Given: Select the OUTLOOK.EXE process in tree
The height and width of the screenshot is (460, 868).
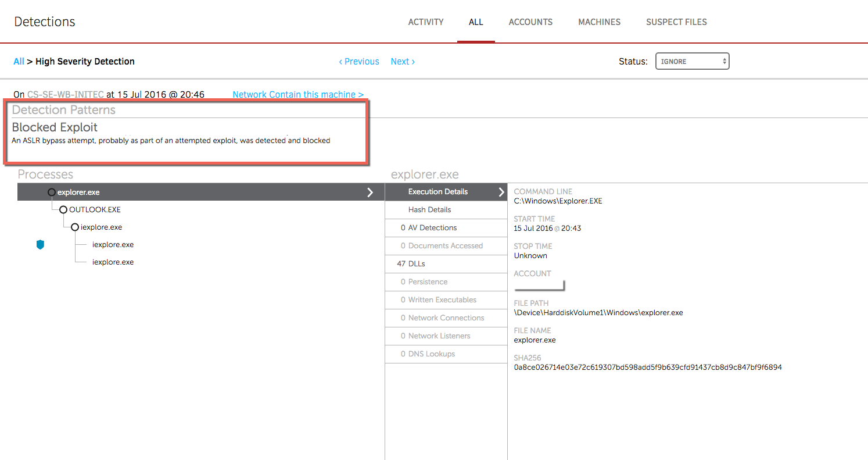Looking at the screenshot, I should pyautogui.click(x=95, y=210).
